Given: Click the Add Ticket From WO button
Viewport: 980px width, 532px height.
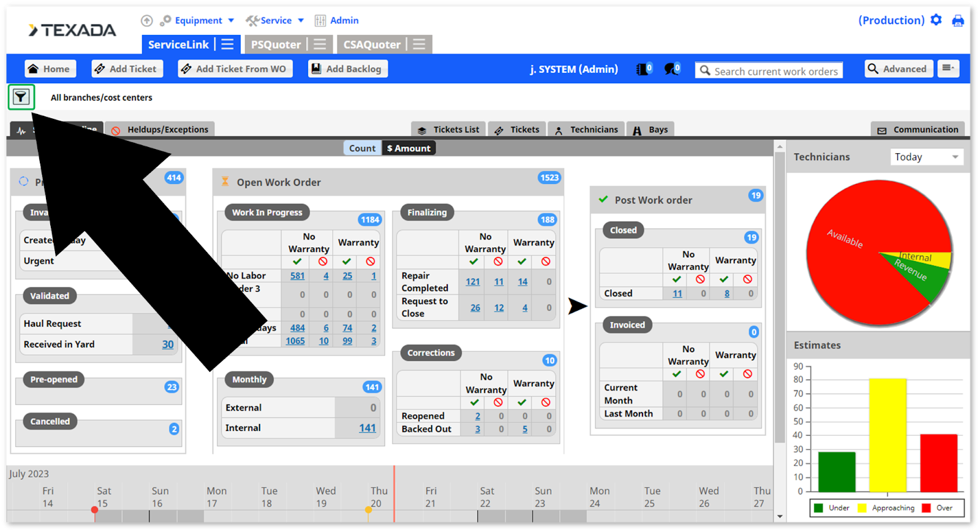Looking at the screenshot, I should pyautogui.click(x=235, y=69).
